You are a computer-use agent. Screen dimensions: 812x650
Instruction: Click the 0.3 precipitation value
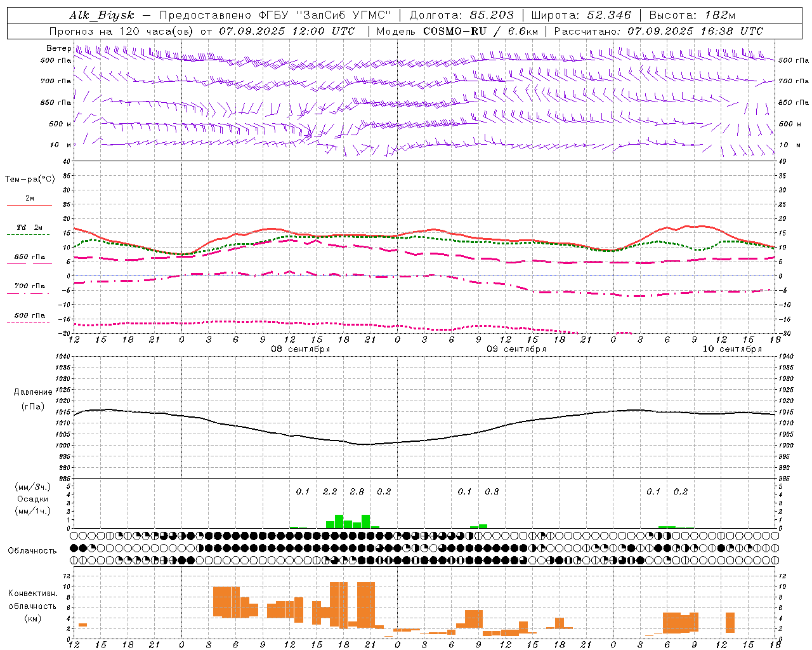[492, 492]
